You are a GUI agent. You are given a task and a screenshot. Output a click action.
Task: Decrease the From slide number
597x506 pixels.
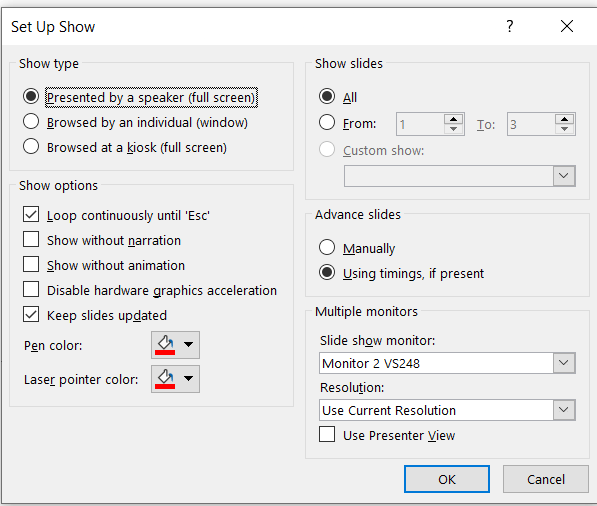(x=453, y=129)
